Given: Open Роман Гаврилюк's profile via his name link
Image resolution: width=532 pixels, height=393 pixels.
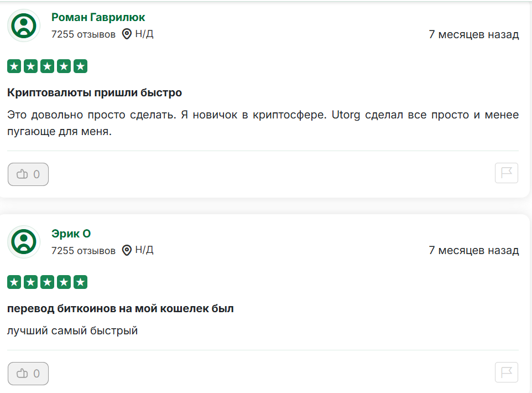Looking at the screenshot, I should (97, 17).
